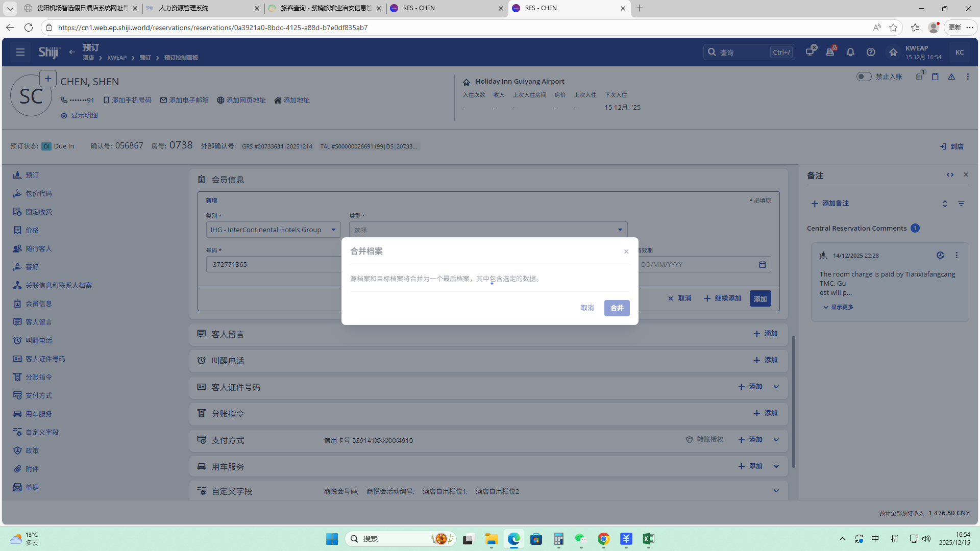The height and width of the screenshot is (551, 980).
Task: Open 会员信息 in left sidebar
Action: click(39, 304)
